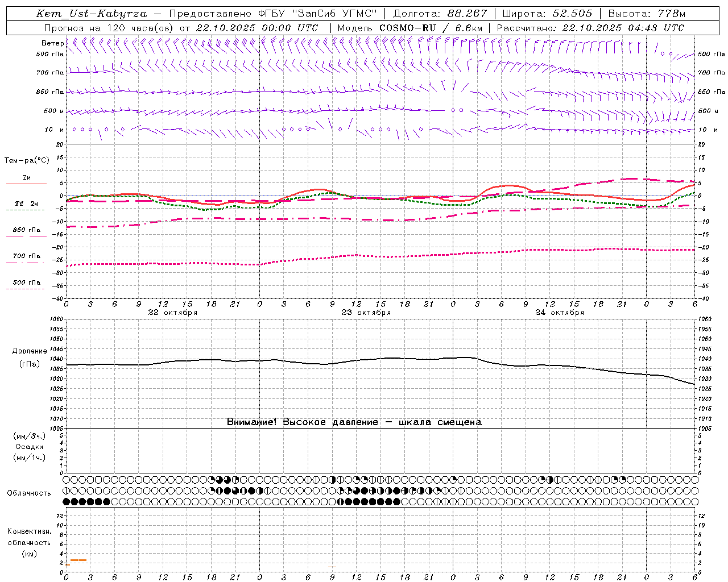Click 'Внимание! Высокое давление' warning text
Viewport: 728px width, 582px height.
[302, 422]
